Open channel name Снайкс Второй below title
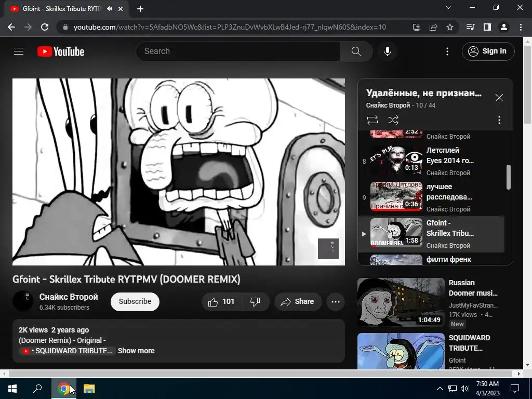This screenshot has width=532, height=399. [x=69, y=297]
